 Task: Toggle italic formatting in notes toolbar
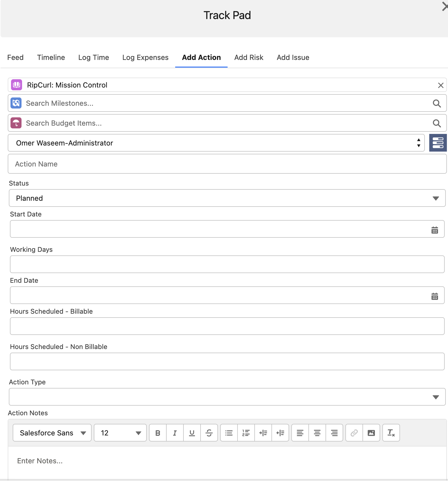click(175, 433)
